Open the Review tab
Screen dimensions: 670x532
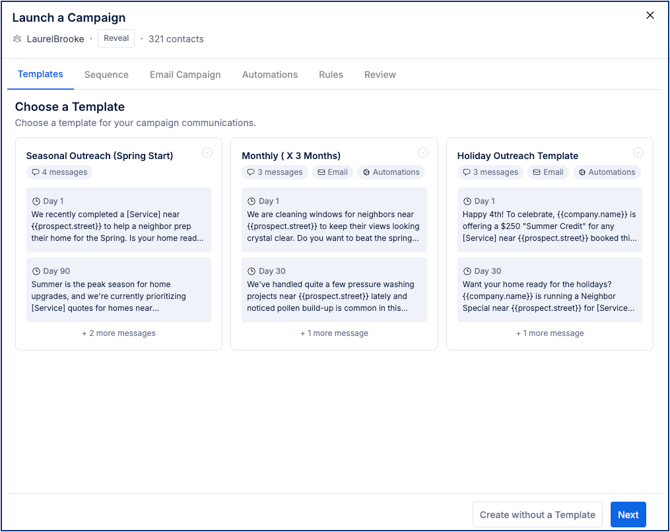[x=380, y=75]
